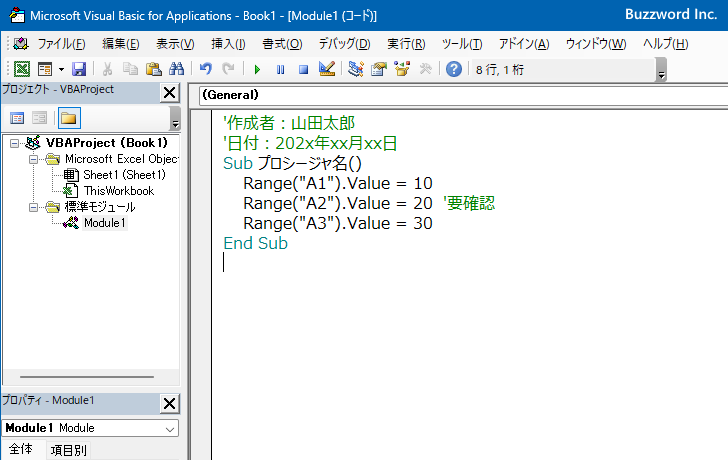Click the 8 行, 1 桁 position indicator
This screenshot has height=460, width=728.
[500, 70]
